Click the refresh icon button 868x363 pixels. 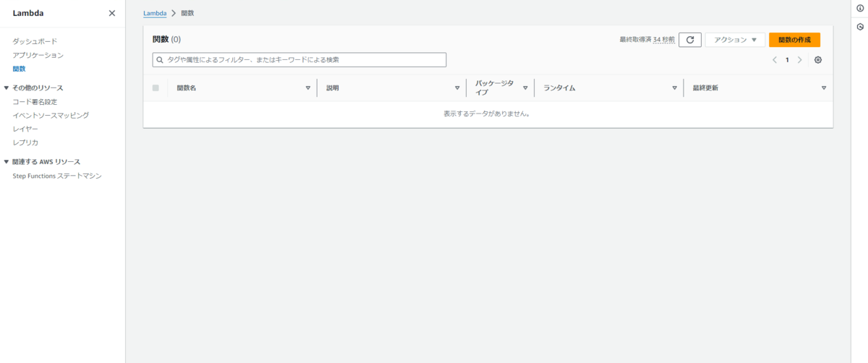[690, 40]
